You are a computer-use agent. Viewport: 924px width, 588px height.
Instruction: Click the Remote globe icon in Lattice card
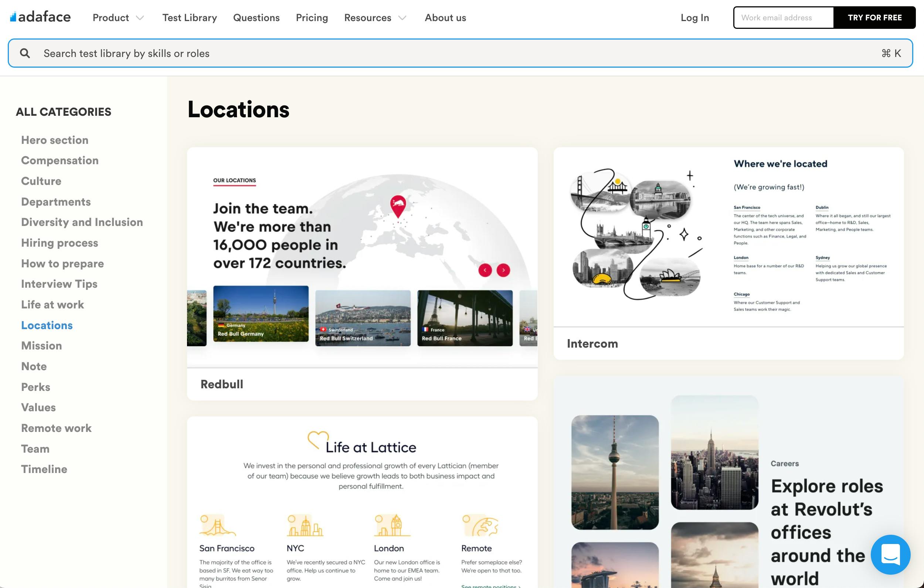(480, 525)
